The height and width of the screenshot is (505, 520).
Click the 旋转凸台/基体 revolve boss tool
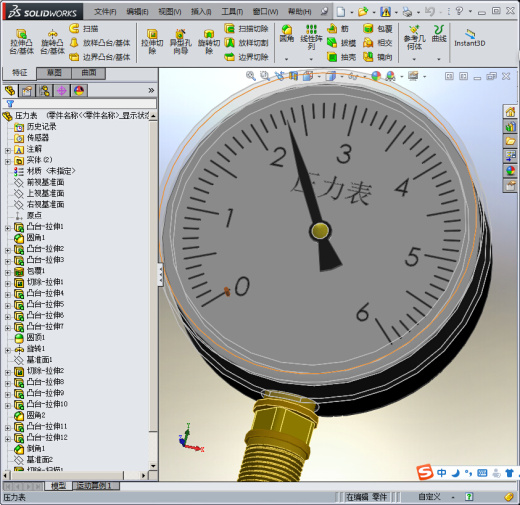coord(52,42)
